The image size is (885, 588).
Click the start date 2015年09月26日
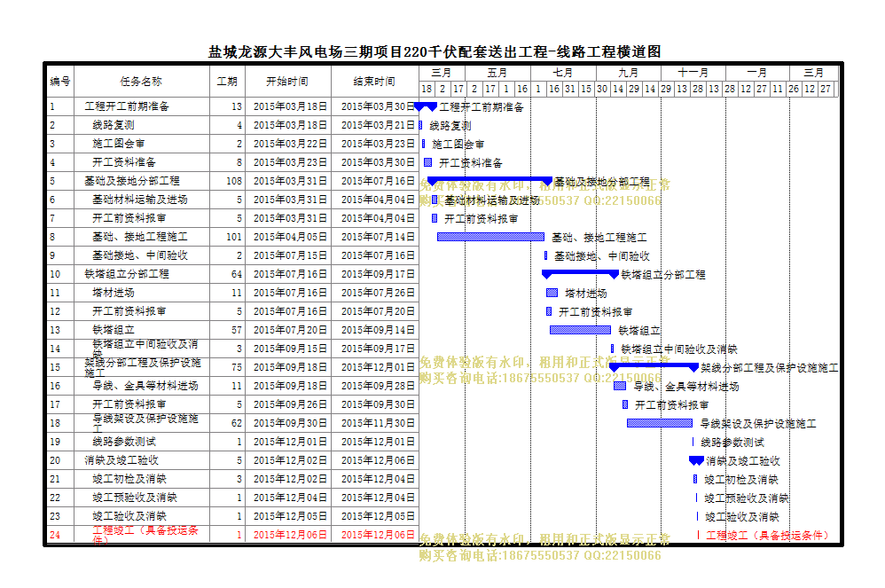(290, 404)
